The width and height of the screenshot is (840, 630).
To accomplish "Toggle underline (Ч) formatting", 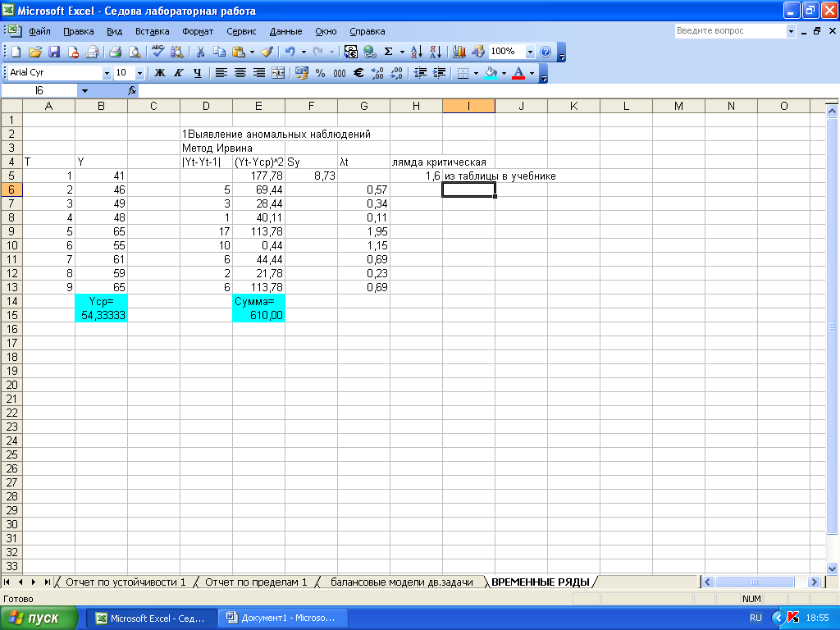I will (x=198, y=73).
